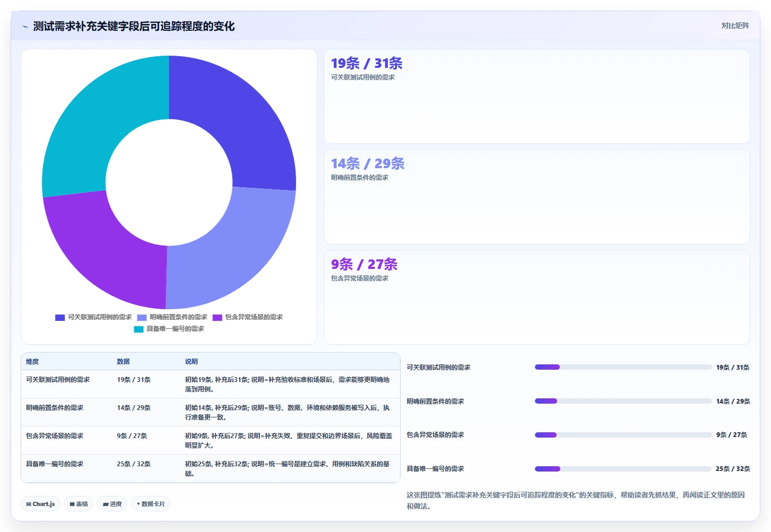Select the 9条 / 27条 card value
The image size is (771, 532).
point(364,264)
